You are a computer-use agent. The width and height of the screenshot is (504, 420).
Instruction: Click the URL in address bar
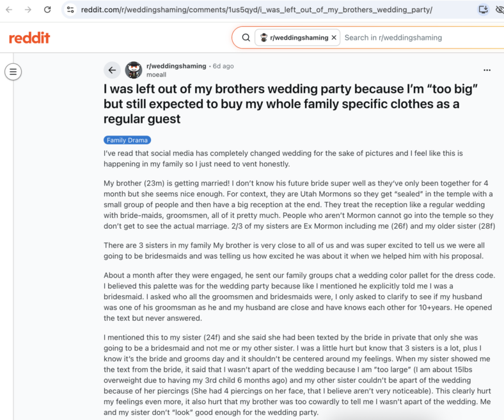(256, 10)
